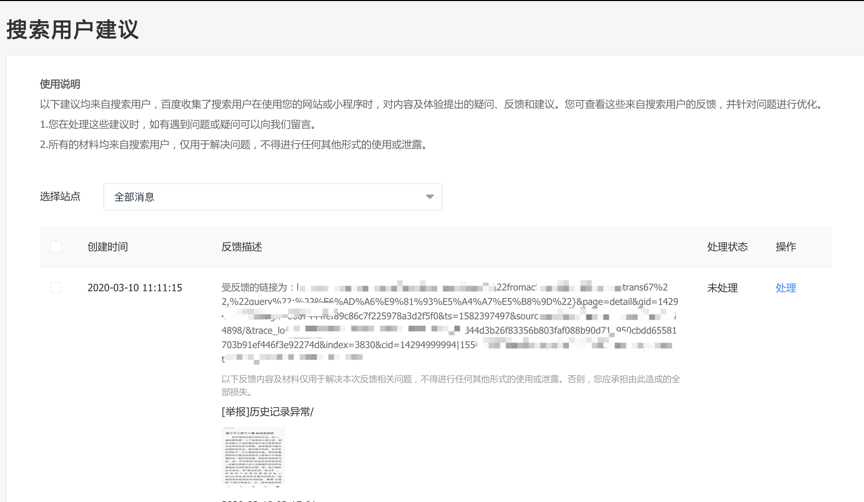Screen dimensions: 864x502
Task: Click the 操作 column header
Action: [785, 247]
